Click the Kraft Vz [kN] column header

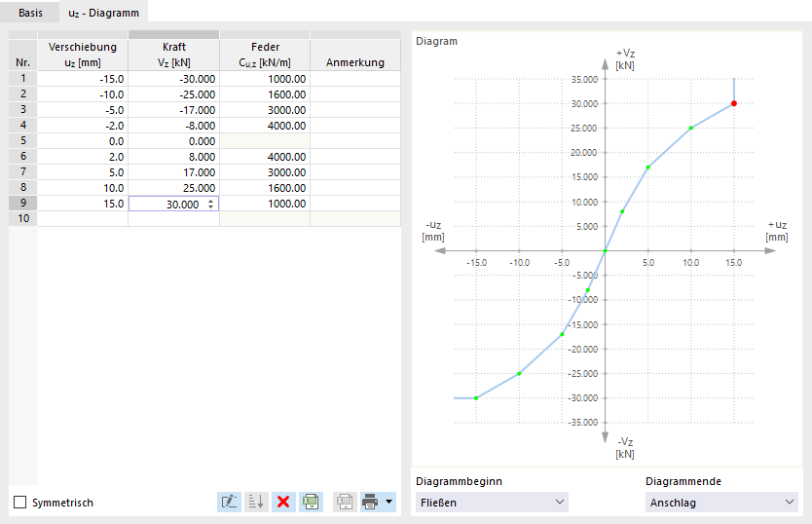(174, 55)
